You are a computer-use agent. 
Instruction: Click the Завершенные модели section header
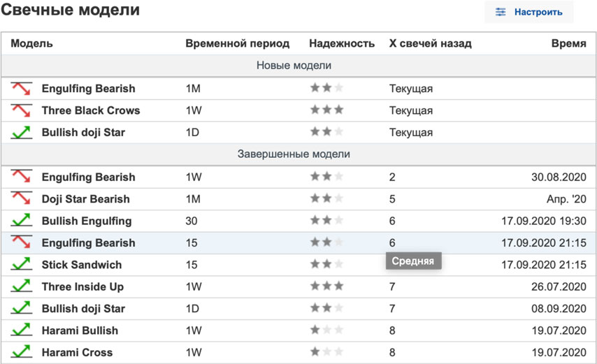[294, 154]
